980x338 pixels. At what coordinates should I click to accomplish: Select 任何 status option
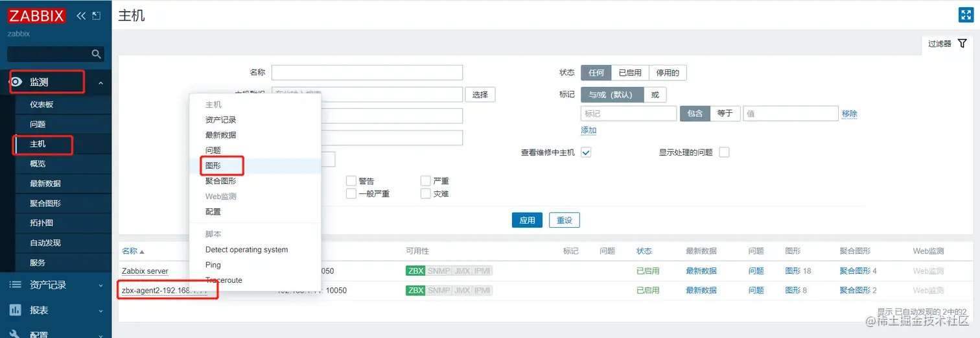point(596,73)
